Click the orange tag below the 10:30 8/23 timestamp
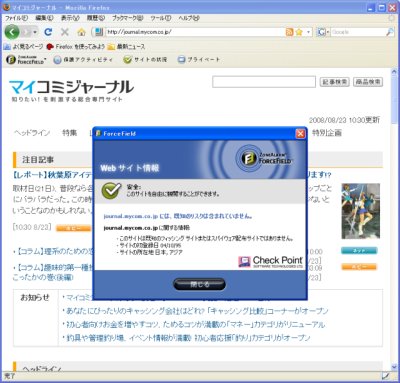Image resolution: width=400 pixels, height=383 pixels. [x=73, y=228]
